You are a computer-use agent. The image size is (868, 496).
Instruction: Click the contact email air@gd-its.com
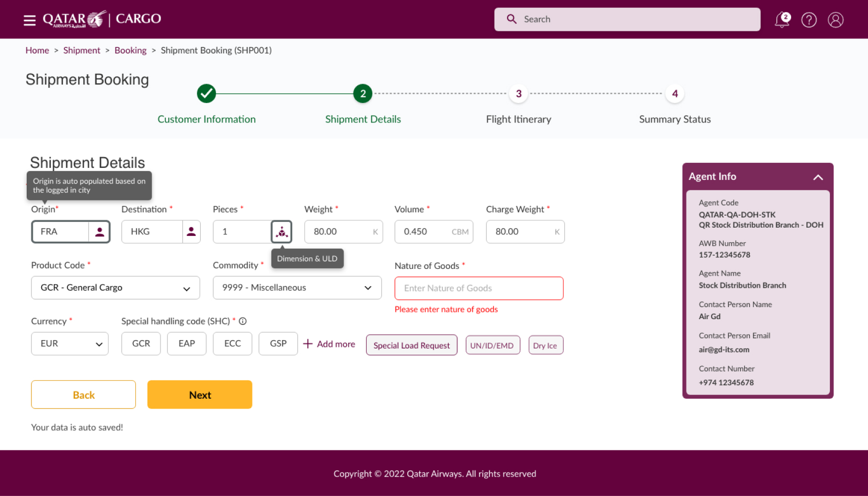pos(724,350)
